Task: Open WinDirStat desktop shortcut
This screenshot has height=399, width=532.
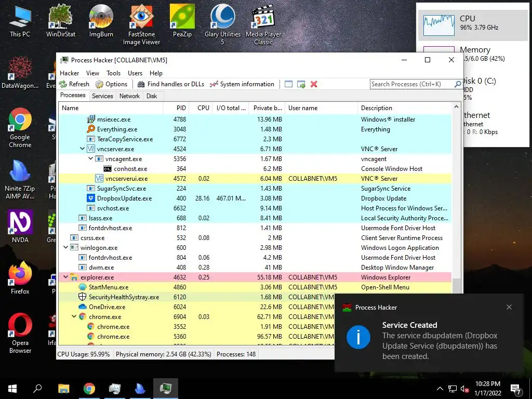Action: pyautogui.click(x=61, y=21)
